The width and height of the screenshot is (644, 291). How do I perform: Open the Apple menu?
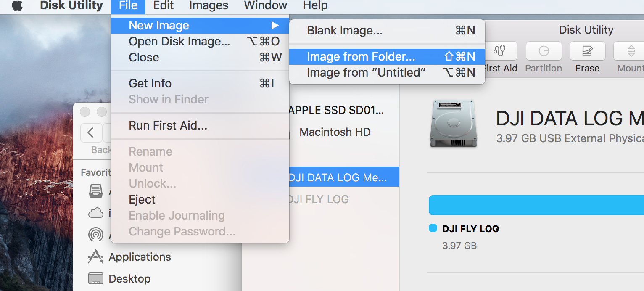click(17, 6)
